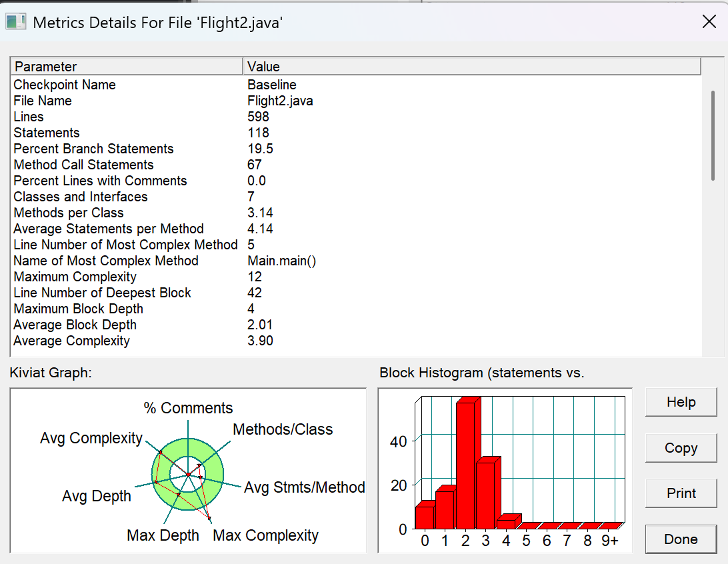Copy the metrics with Copy button
This screenshot has width=728, height=564.
click(x=681, y=448)
